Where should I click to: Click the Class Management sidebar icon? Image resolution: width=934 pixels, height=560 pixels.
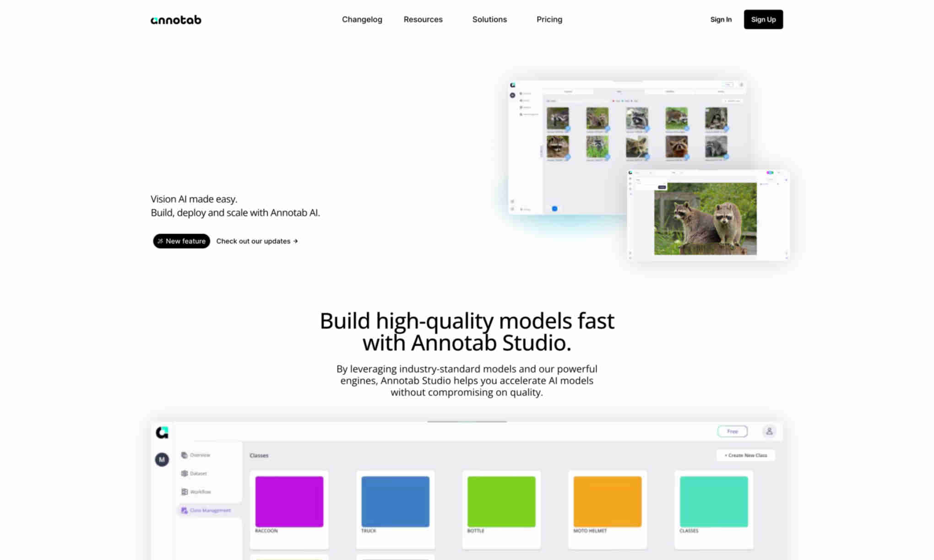pyautogui.click(x=185, y=510)
